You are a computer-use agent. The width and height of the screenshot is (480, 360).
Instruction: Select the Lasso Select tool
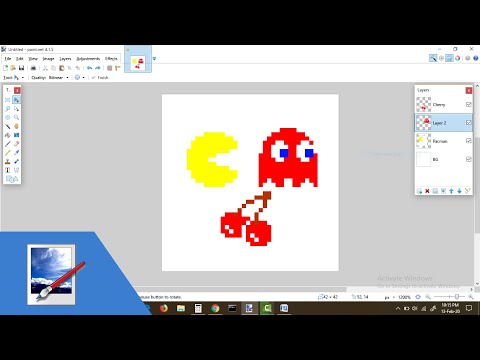[x=8, y=109]
